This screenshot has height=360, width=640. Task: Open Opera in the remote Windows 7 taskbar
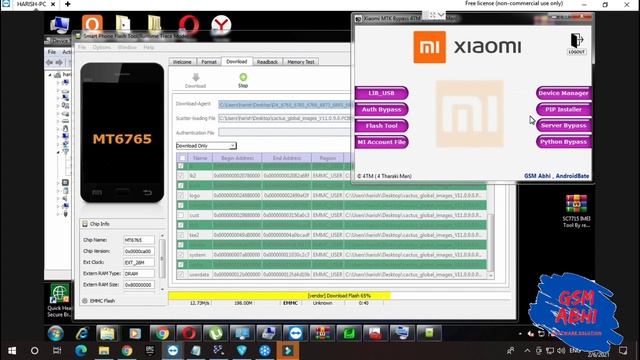(189, 334)
